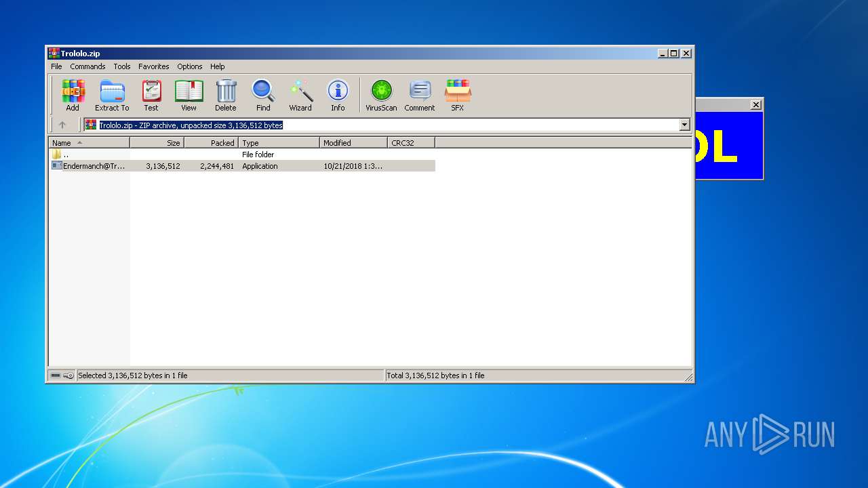Start the VirusScan tool
This screenshot has width=868, height=488.
[381, 96]
